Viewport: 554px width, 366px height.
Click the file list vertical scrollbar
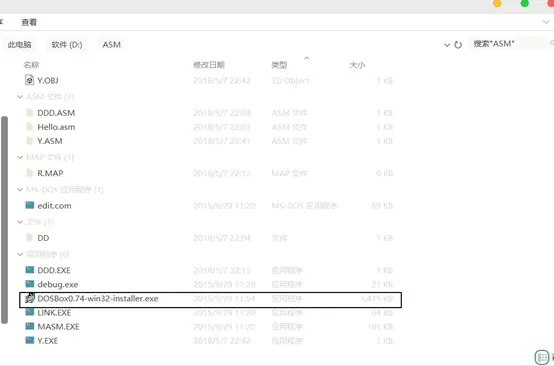pos(4,220)
